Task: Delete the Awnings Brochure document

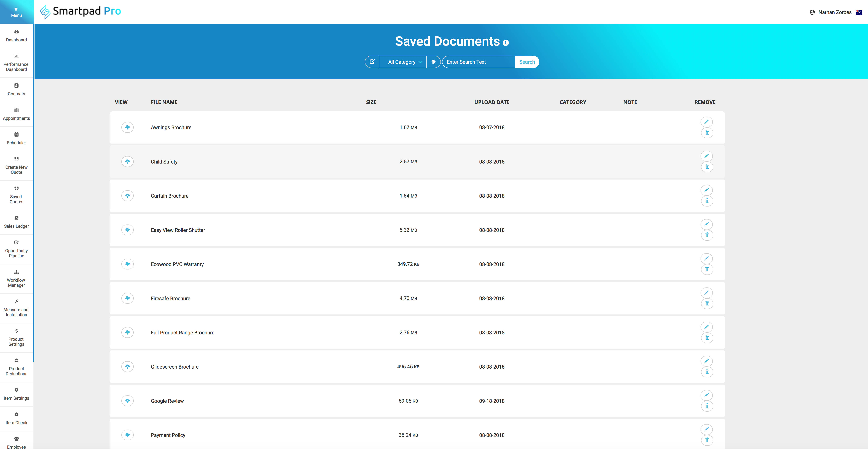Action: click(707, 132)
